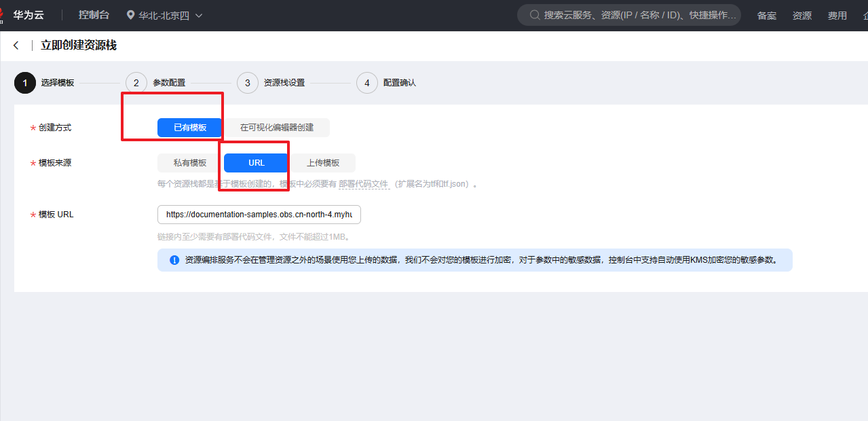Select 上传模板 template source

tap(323, 163)
